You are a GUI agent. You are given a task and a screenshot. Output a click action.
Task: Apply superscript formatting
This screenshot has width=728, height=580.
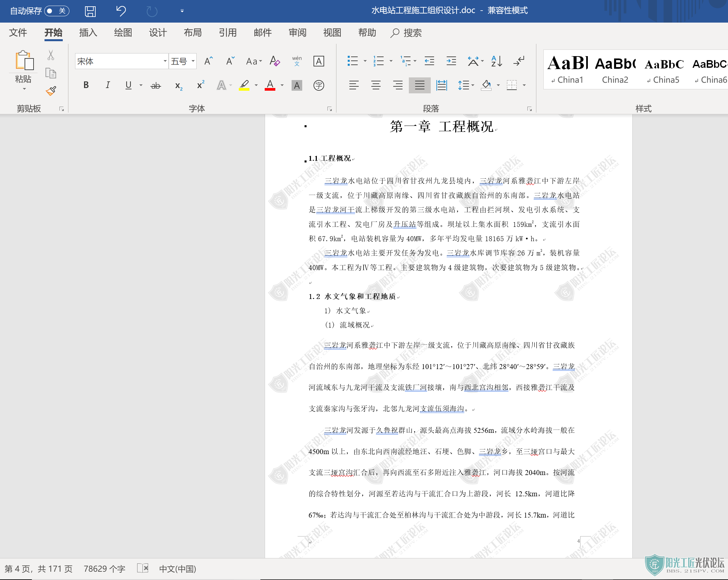200,85
